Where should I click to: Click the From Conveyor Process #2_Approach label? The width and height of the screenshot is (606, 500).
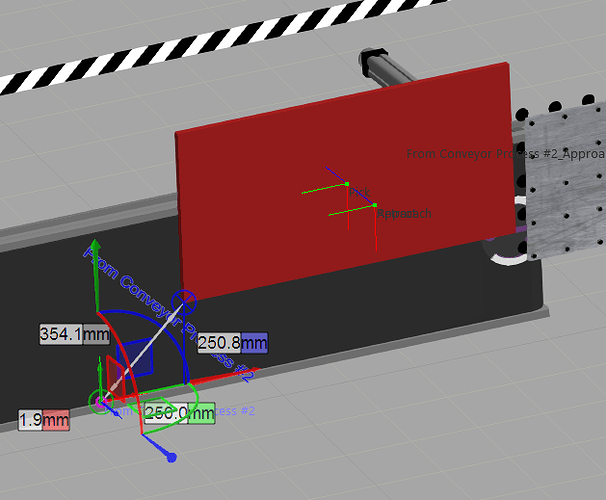[x=505, y=154]
